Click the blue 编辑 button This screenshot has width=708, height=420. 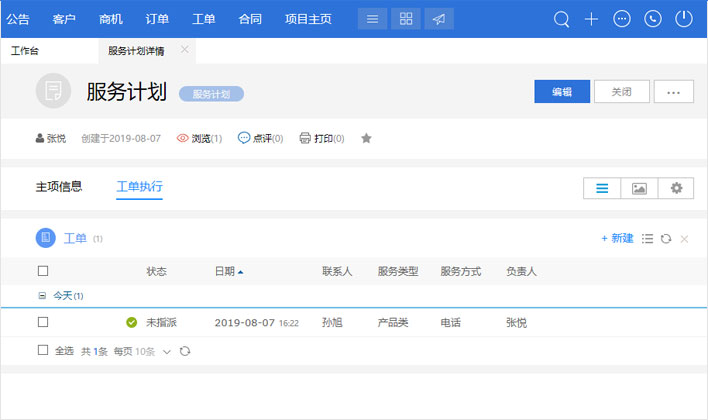pyautogui.click(x=562, y=91)
